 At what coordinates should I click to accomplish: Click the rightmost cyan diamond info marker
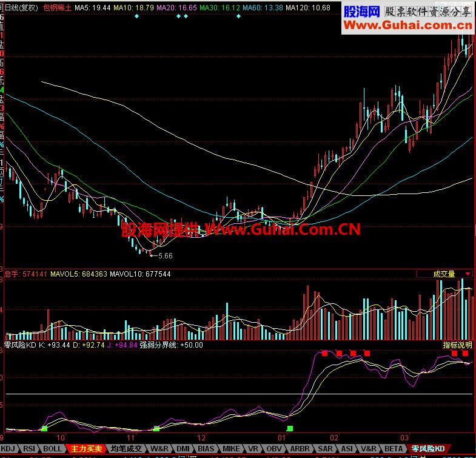(x=239, y=16)
